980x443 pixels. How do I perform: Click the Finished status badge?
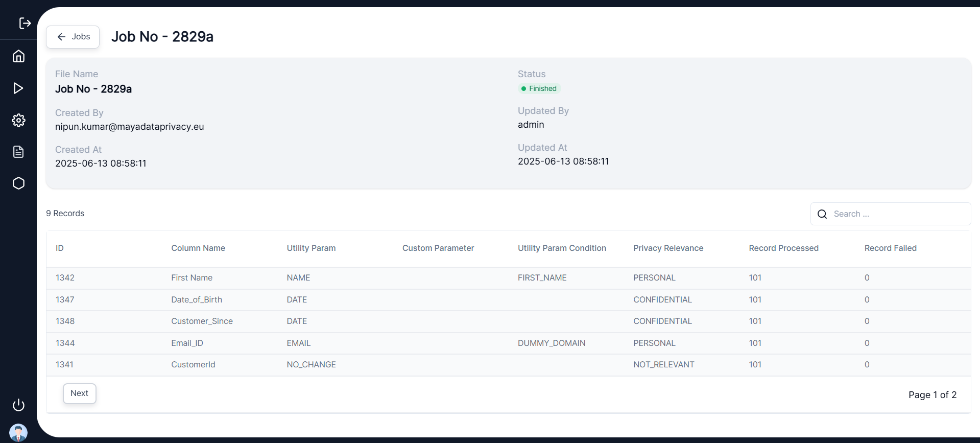pos(539,89)
